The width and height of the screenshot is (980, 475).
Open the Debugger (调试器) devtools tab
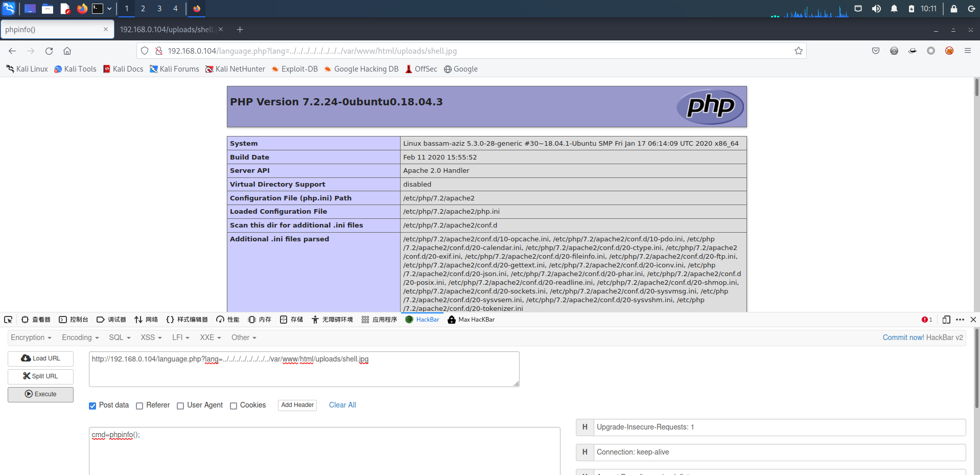pos(111,320)
